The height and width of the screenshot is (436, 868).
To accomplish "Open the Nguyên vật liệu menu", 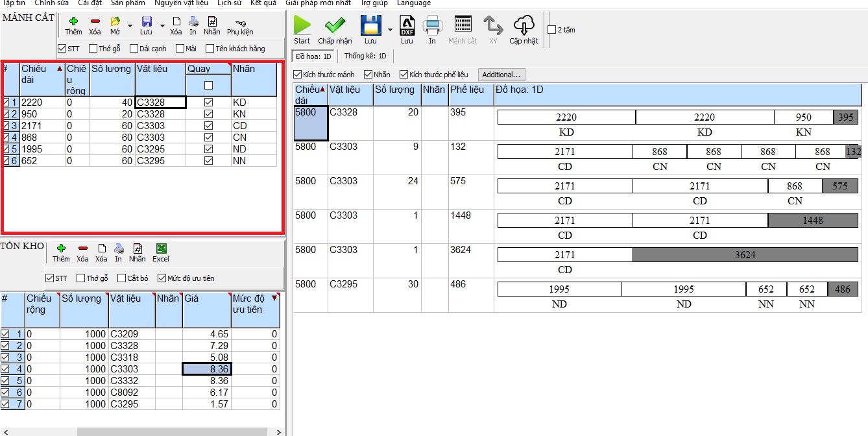I will pyautogui.click(x=181, y=3).
